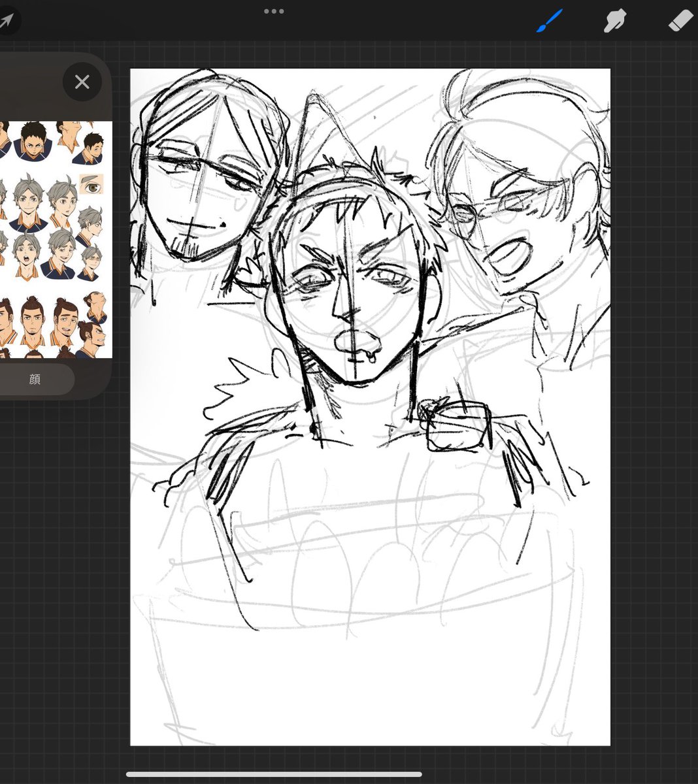This screenshot has width=698, height=784.
Task: Select the Eraser tool
Action: pyautogui.click(x=680, y=20)
